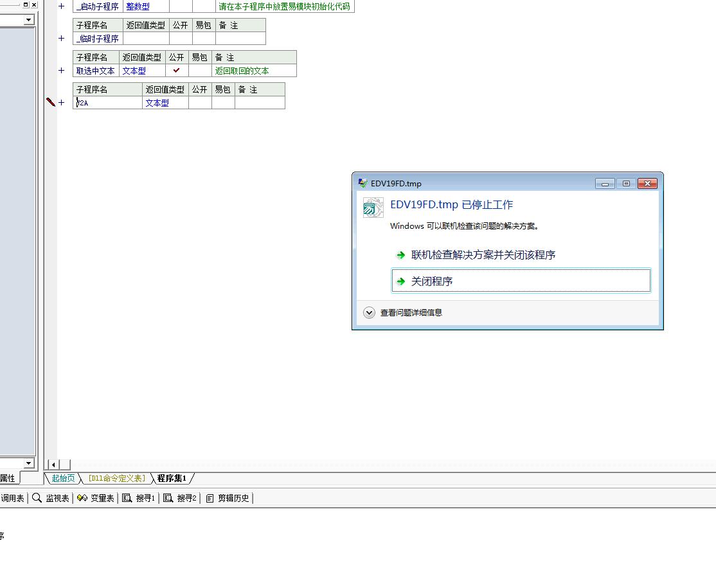Toggle 易包 cell for 取选中文本 row
The height and width of the screenshot is (588, 716).
[x=200, y=70]
